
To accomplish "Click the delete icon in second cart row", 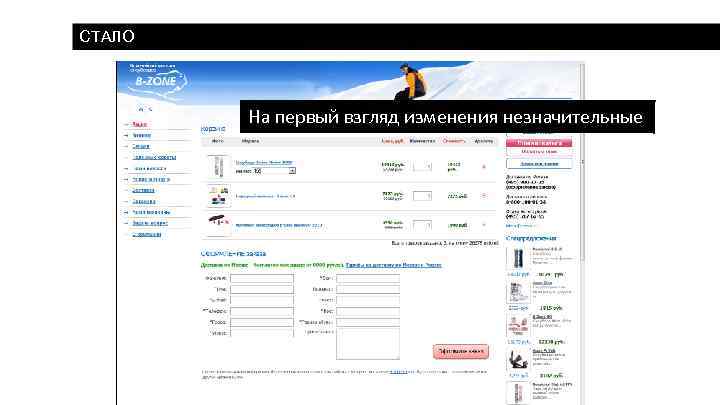I will 484,196.
